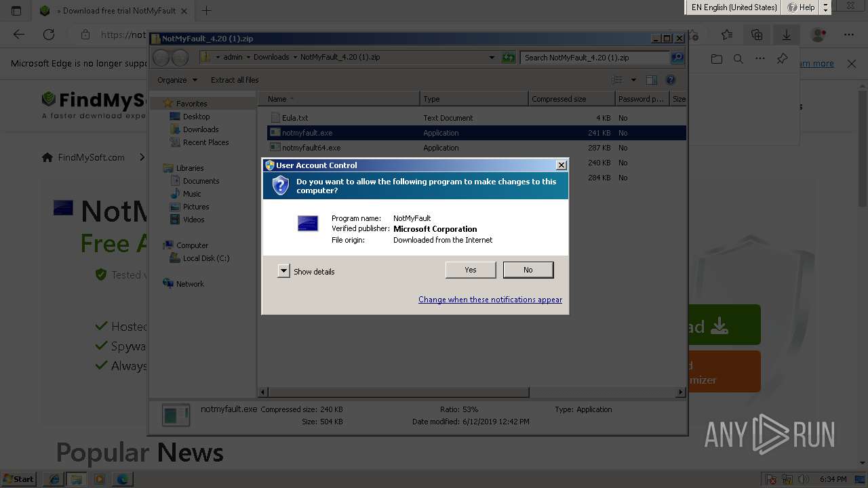Select Music library
Viewport: 868px width, 488px height.
click(x=192, y=194)
